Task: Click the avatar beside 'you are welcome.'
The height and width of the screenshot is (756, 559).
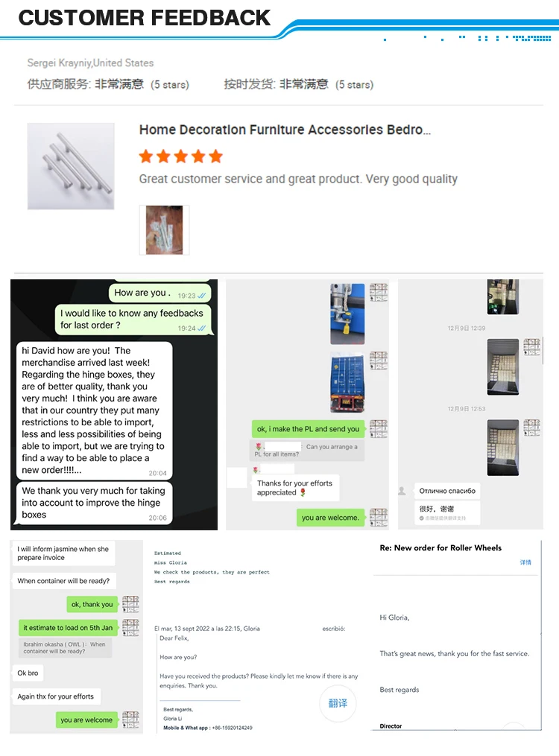Action: click(379, 518)
